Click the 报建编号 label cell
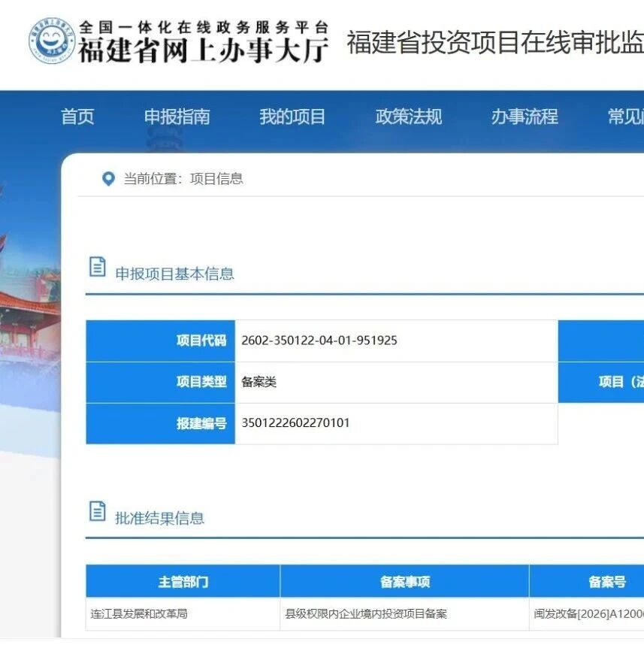Screen dimensions: 644x645 (x=160, y=423)
